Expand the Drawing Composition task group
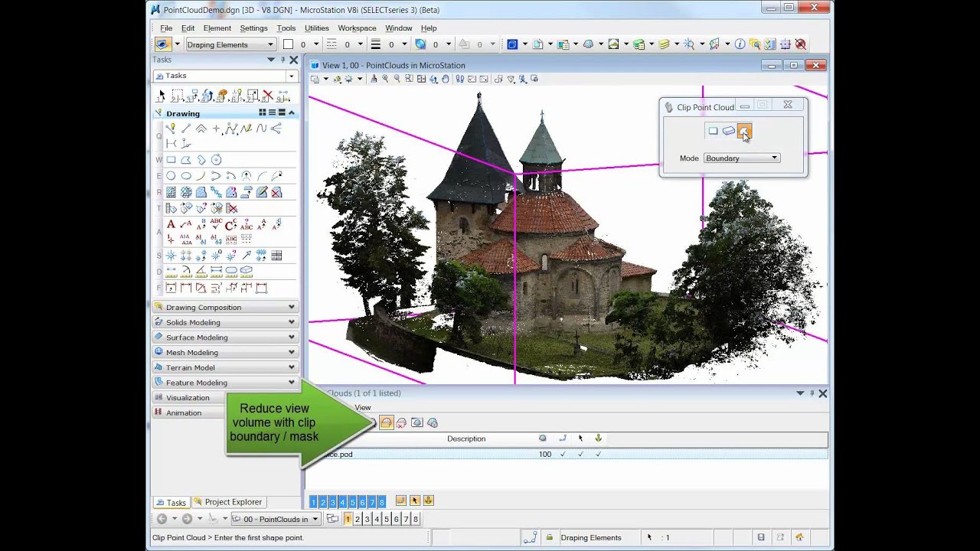The height and width of the screenshot is (551, 980). point(225,307)
